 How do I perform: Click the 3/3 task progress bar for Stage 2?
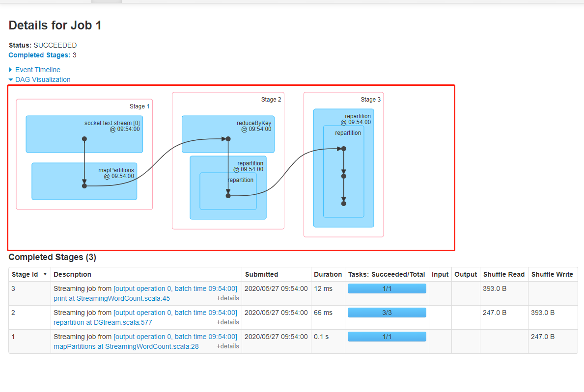(387, 313)
